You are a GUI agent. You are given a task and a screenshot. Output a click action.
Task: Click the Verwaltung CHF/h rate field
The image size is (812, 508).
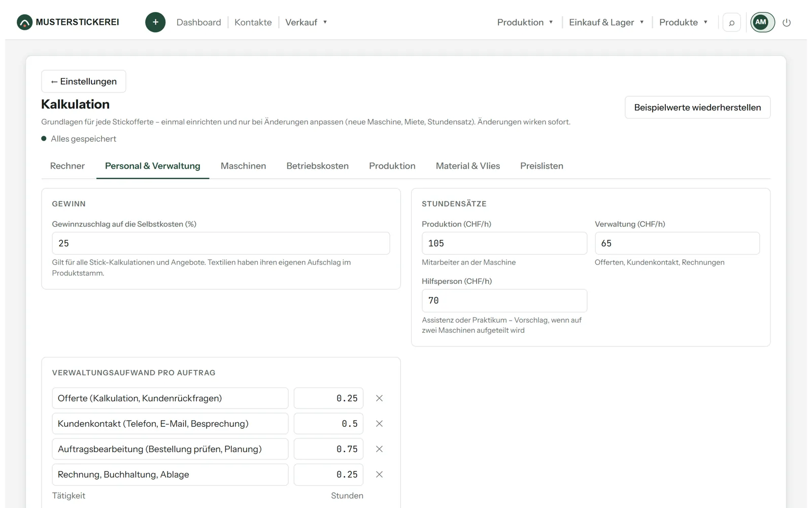point(677,243)
